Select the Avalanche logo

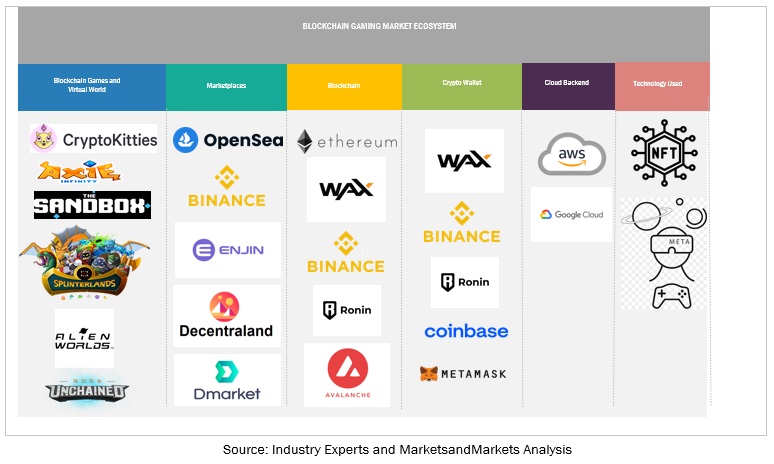(347, 375)
